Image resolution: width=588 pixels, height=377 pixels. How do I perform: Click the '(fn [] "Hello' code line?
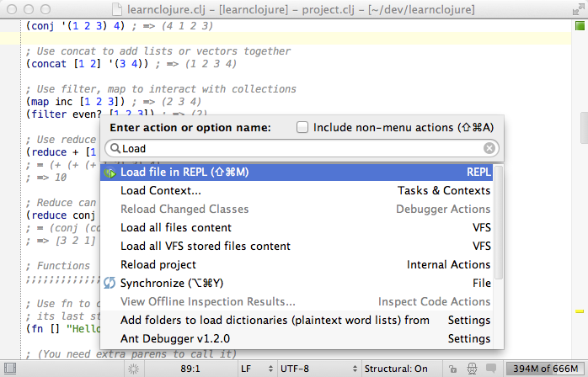(x=62, y=329)
